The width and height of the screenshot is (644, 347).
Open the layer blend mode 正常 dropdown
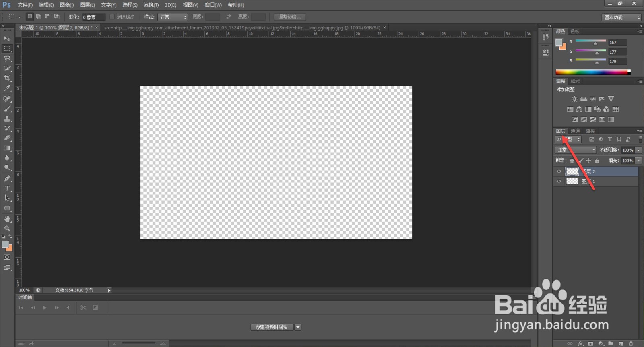coord(576,150)
